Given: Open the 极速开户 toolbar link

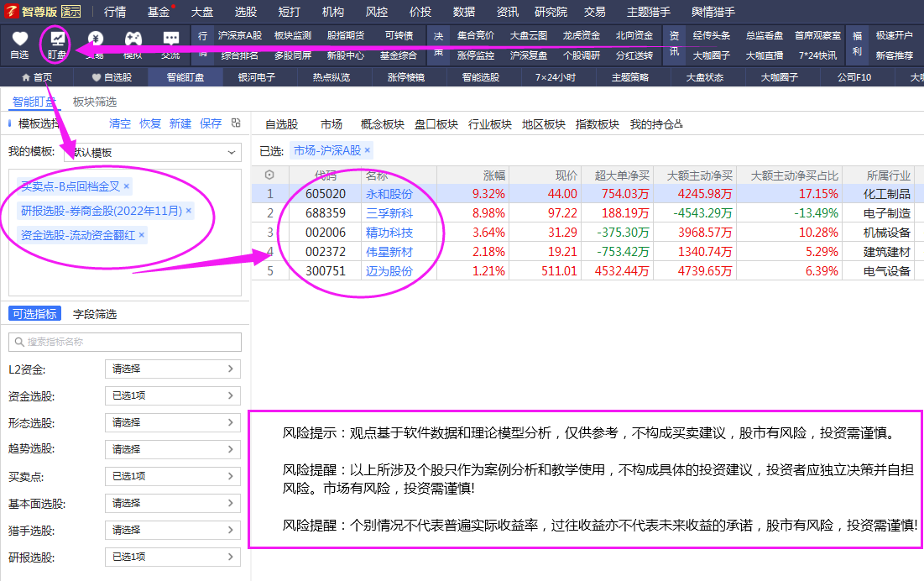Looking at the screenshot, I should 894,35.
